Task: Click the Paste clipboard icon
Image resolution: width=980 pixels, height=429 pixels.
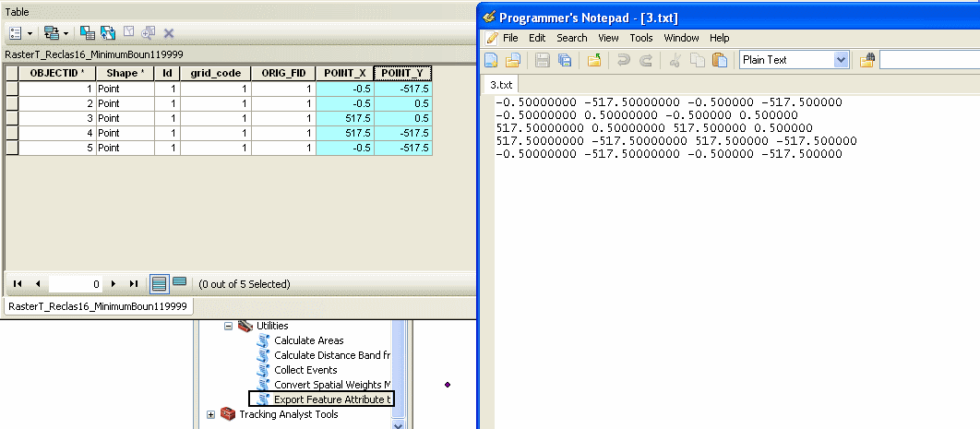Action: (x=719, y=60)
